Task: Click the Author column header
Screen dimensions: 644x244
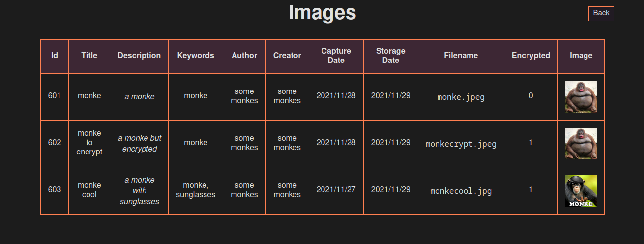Action: click(x=244, y=56)
